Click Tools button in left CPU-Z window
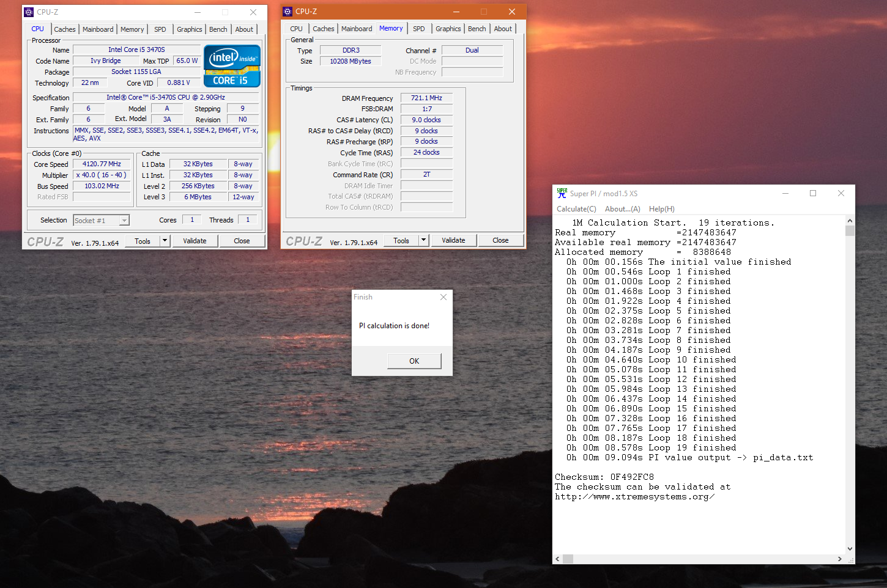887x588 pixels. pyautogui.click(x=143, y=241)
